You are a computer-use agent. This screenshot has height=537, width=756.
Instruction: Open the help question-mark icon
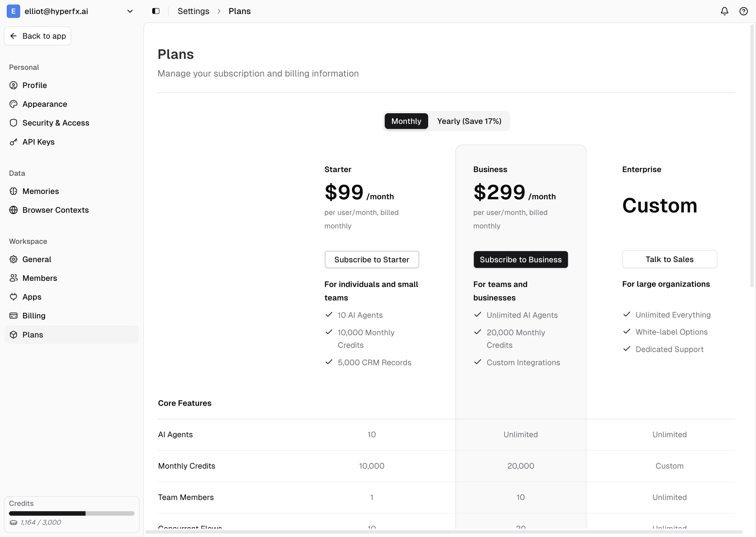tap(743, 11)
